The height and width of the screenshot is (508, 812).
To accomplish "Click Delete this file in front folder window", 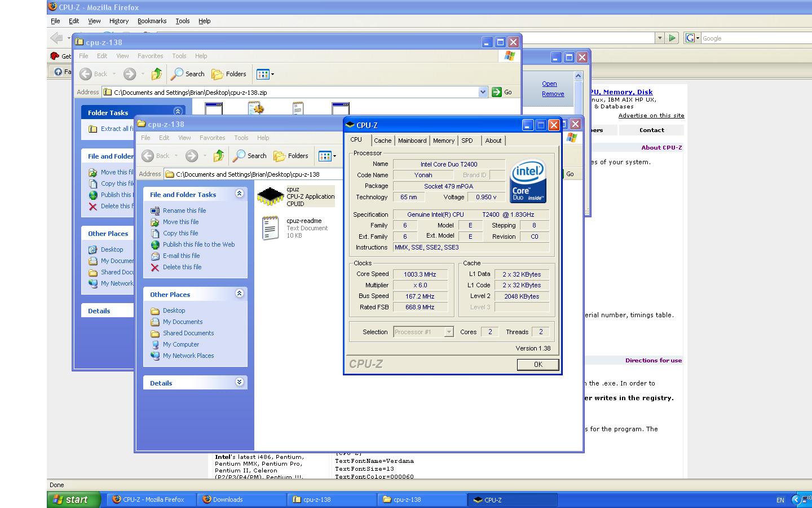I will click(x=182, y=267).
